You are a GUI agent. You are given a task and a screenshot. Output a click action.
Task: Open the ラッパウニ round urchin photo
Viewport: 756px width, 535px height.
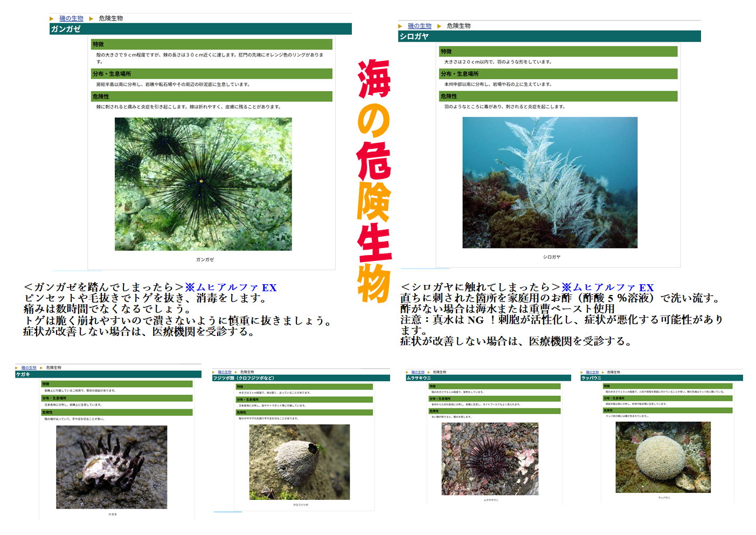click(663, 457)
